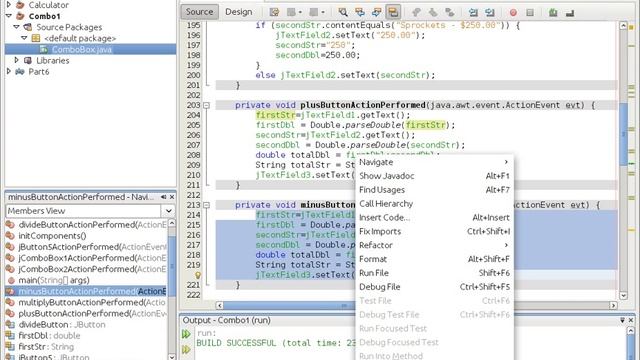The image size is (640, 360).
Task: Expand the Calculator project node
Action: point(9,5)
